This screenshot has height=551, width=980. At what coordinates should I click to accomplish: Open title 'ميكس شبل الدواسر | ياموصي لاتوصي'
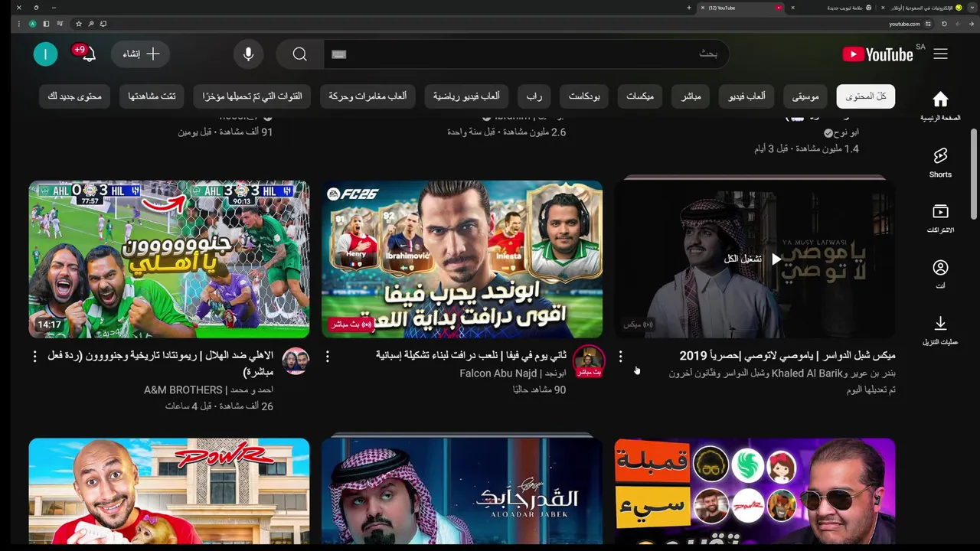point(788,356)
